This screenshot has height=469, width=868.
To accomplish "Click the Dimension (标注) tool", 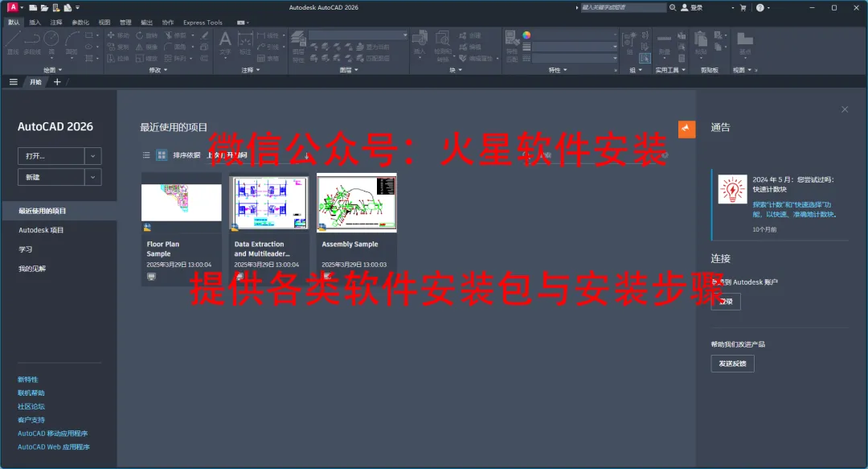I will pyautogui.click(x=244, y=43).
